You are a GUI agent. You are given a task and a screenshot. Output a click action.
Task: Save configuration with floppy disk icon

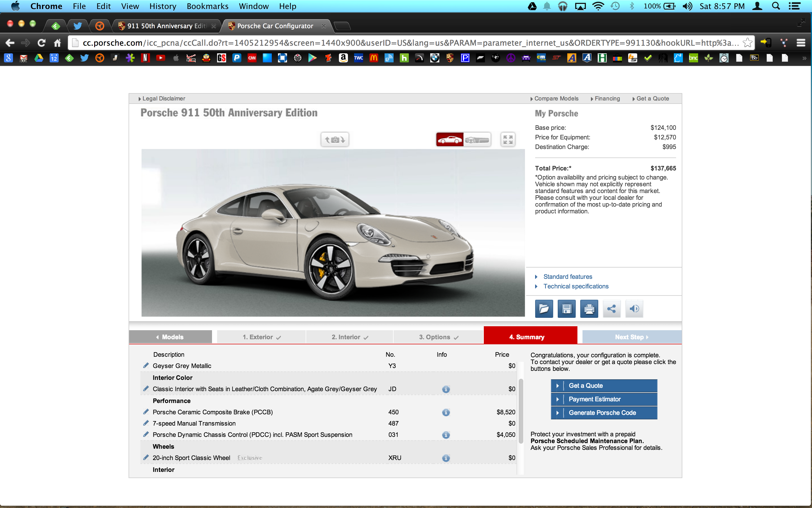click(566, 308)
